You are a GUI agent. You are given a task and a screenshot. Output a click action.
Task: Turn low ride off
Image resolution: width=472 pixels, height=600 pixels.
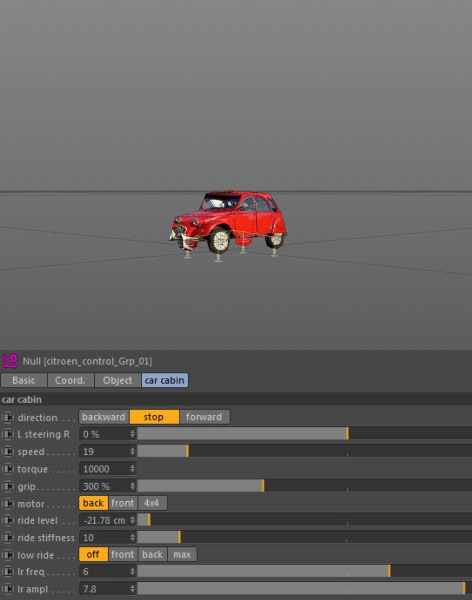93,554
